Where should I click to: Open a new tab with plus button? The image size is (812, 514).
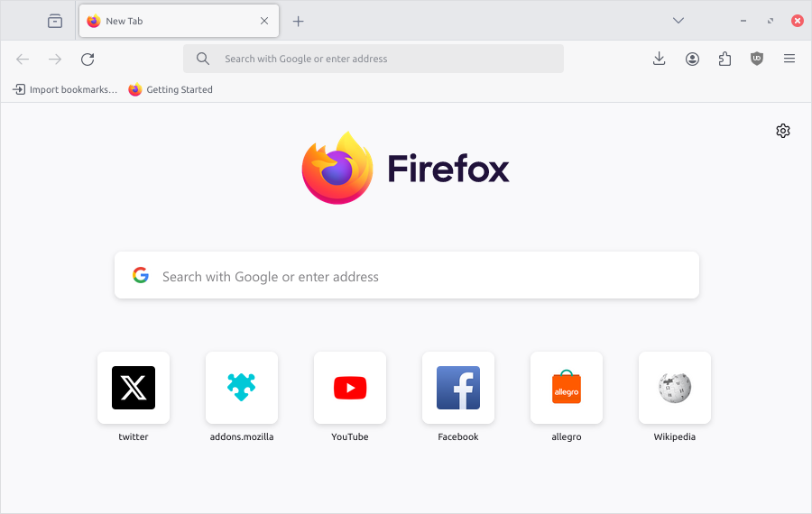click(x=298, y=22)
